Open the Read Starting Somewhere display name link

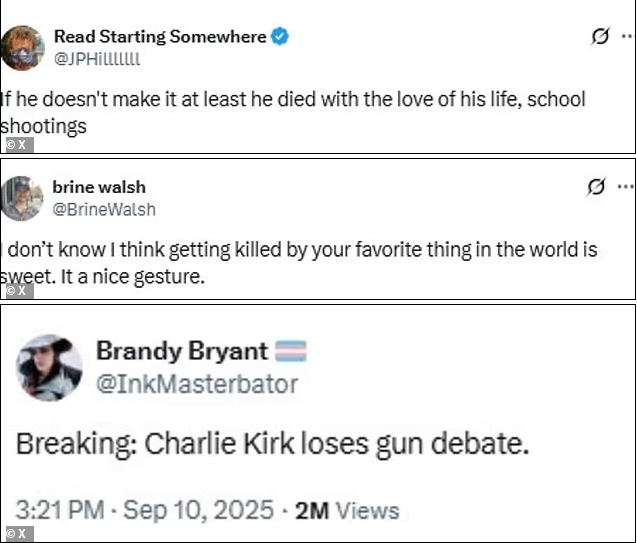(160, 37)
